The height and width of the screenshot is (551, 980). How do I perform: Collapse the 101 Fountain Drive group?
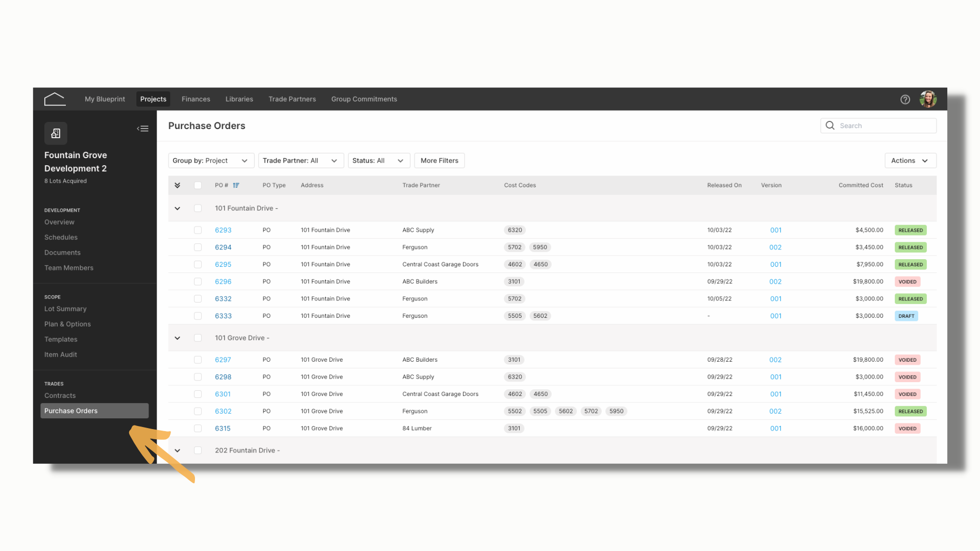(177, 208)
